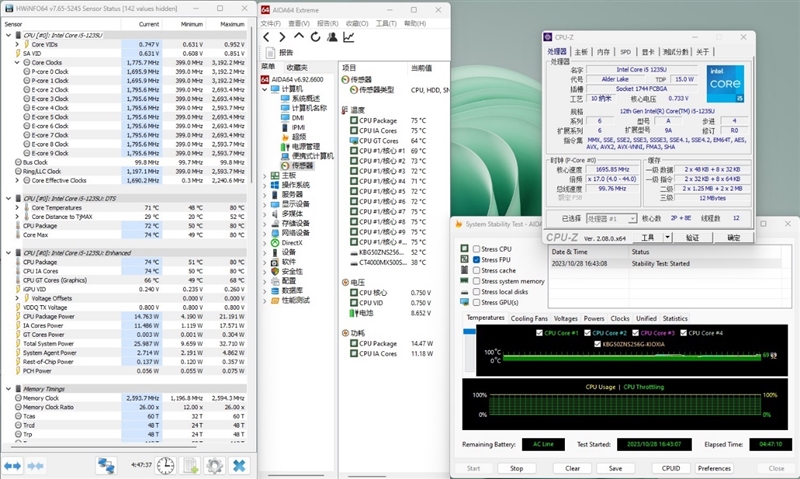Collapse the DTS sensor group in HWiNFO
The width and height of the screenshot is (800, 479).
[8, 198]
